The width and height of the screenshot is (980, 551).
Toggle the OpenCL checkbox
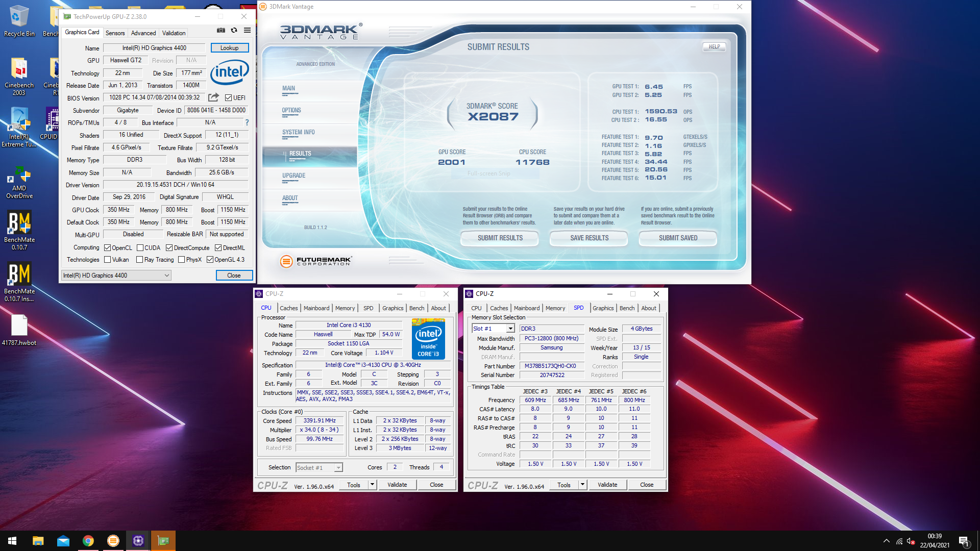[x=107, y=248]
